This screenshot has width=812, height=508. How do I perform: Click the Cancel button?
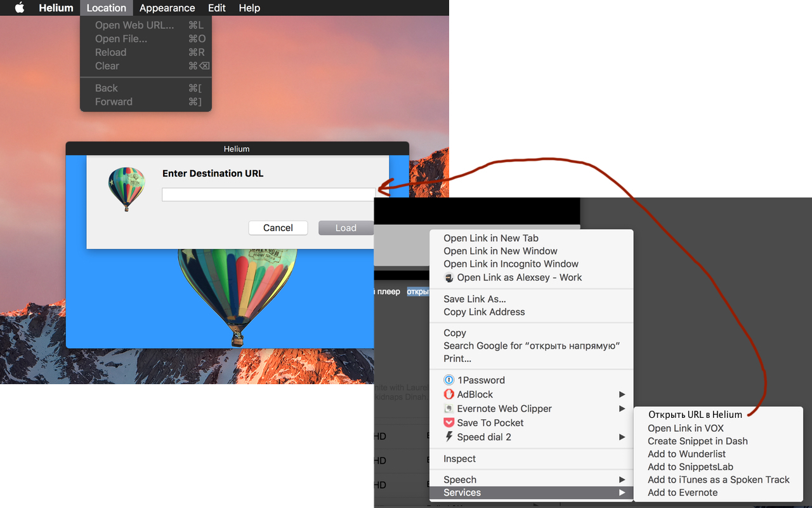pyautogui.click(x=278, y=228)
